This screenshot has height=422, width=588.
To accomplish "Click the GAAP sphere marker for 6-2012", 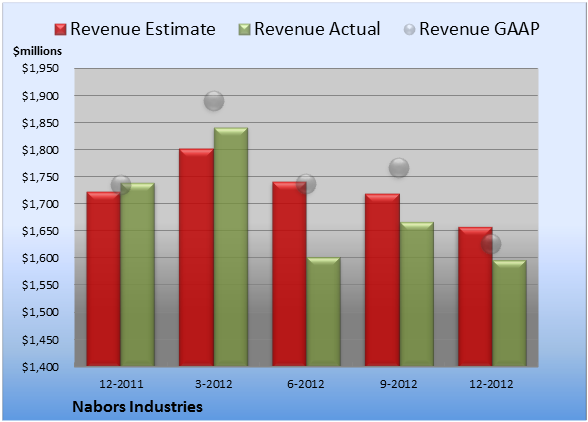I will [306, 184].
